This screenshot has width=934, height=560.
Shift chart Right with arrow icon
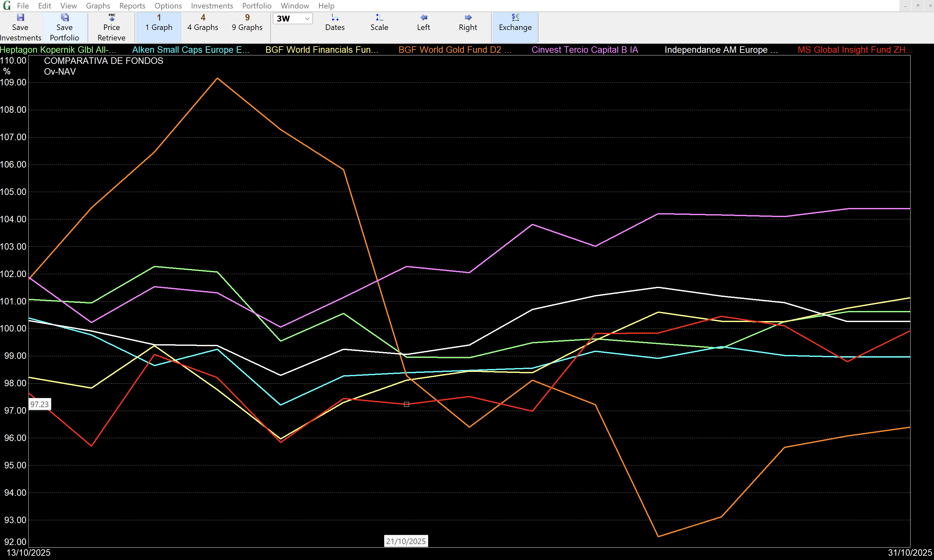pyautogui.click(x=468, y=18)
